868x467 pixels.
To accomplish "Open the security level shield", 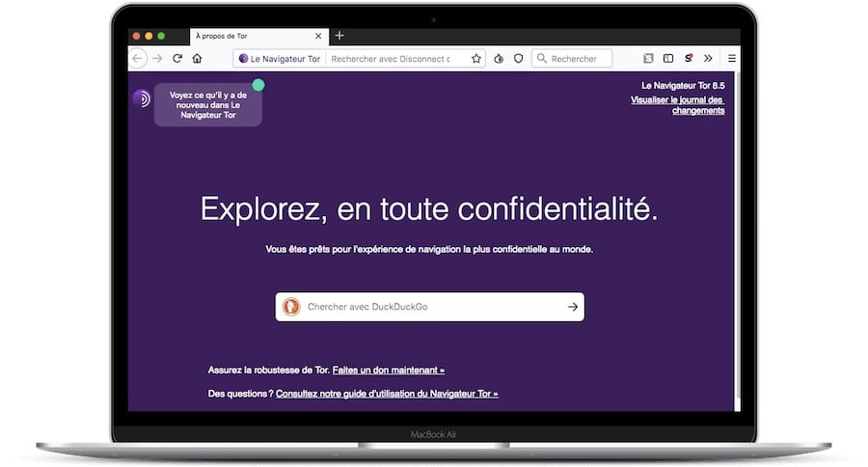I will click(x=518, y=58).
